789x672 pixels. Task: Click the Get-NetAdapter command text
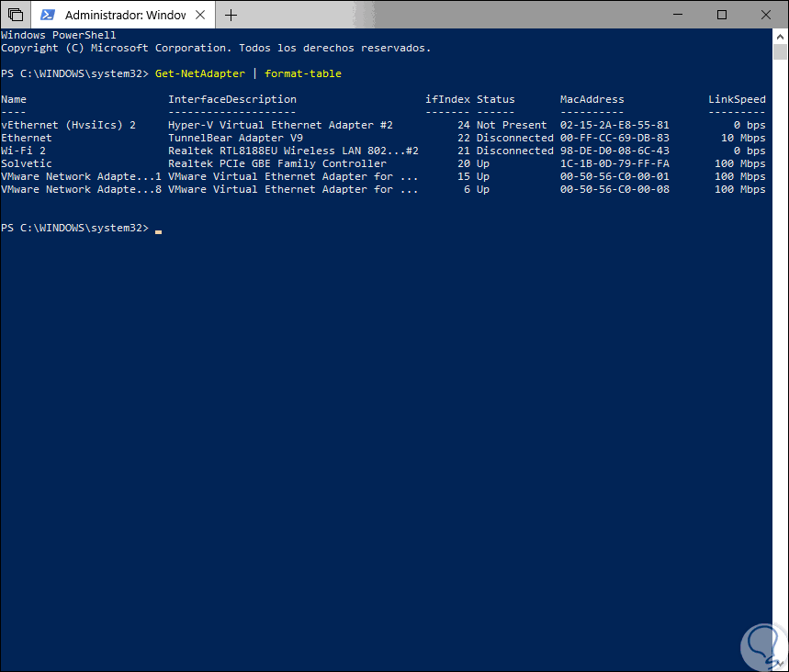click(x=200, y=73)
